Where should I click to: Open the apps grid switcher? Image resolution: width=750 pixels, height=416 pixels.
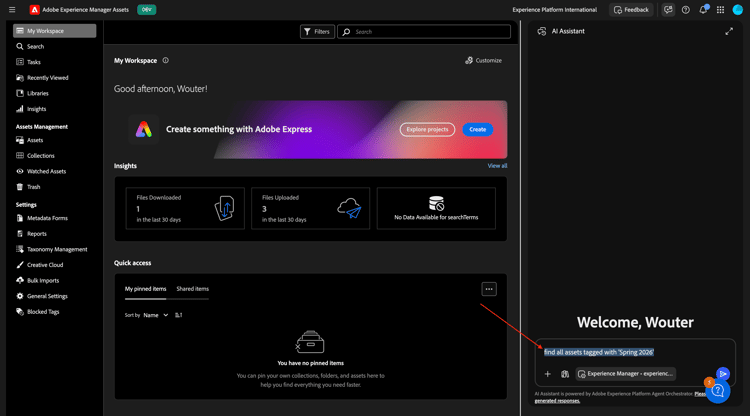pos(720,10)
